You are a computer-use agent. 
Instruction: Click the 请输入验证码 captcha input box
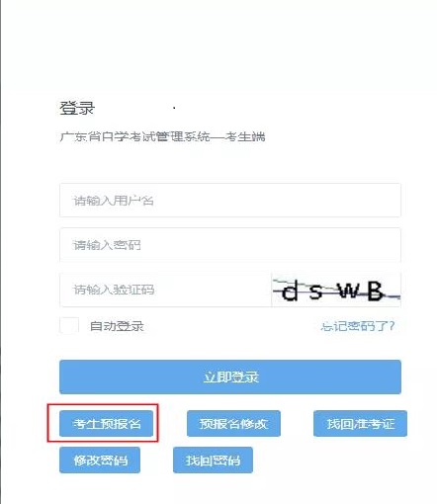[x=165, y=290]
